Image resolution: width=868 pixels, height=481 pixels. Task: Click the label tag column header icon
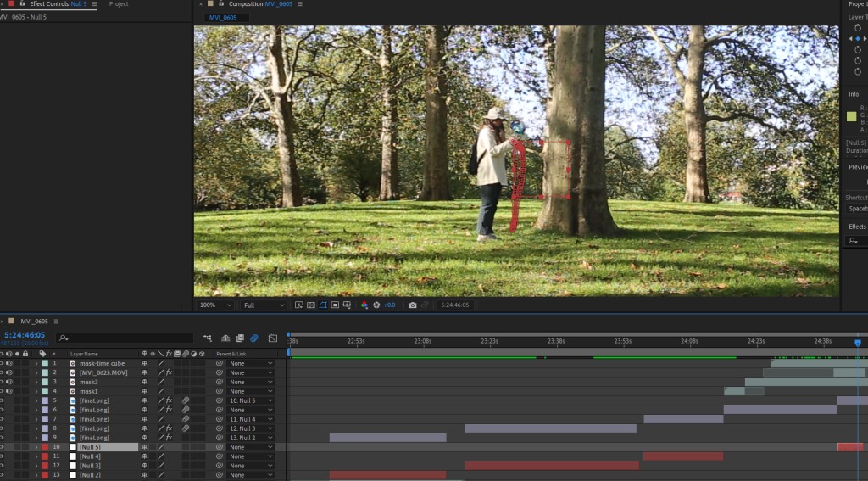point(42,354)
